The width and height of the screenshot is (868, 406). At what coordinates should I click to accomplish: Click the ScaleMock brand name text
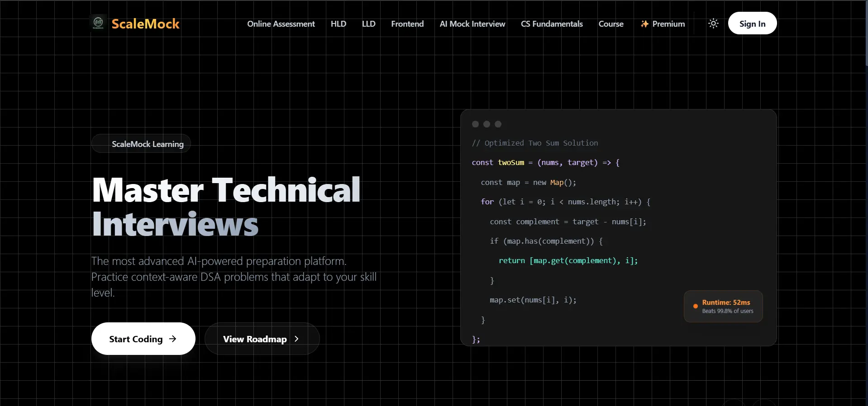tap(145, 24)
